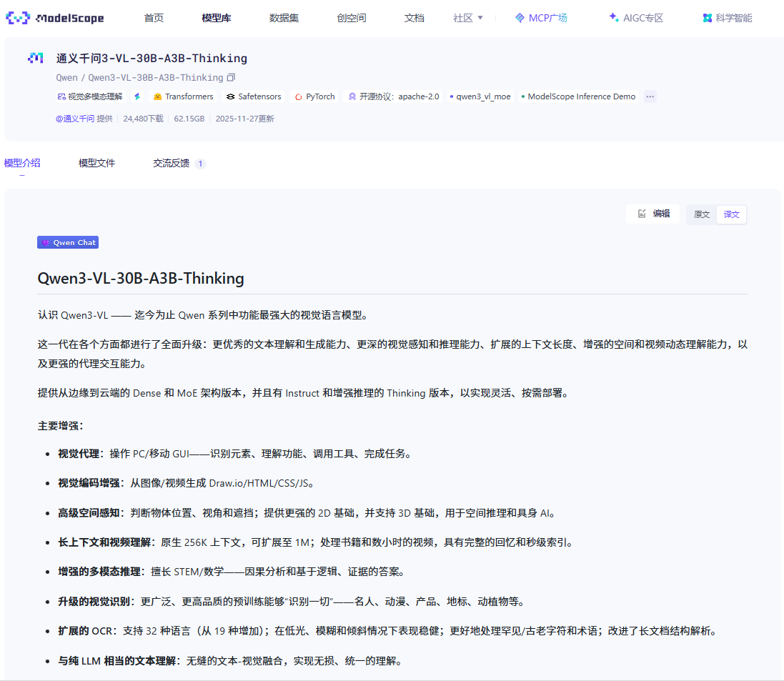This screenshot has height=681, width=784.
Task: Switch to the 模型文件 tab
Action: [96, 163]
